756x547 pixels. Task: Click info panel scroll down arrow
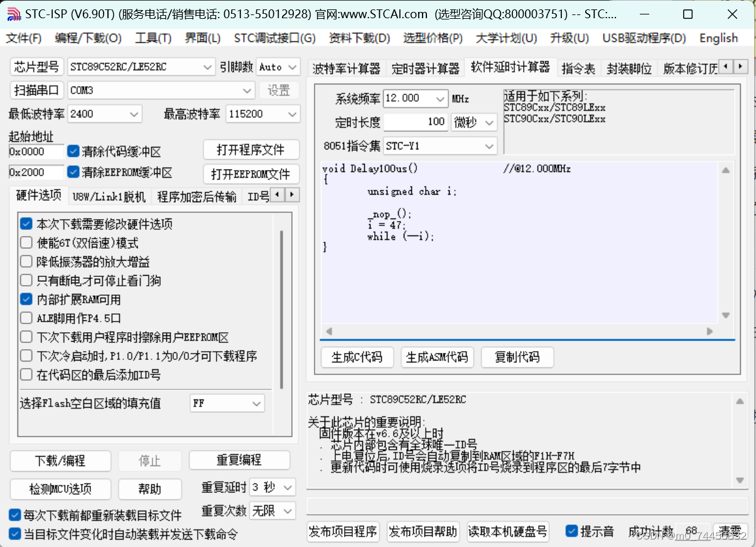(x=740, y=480)
